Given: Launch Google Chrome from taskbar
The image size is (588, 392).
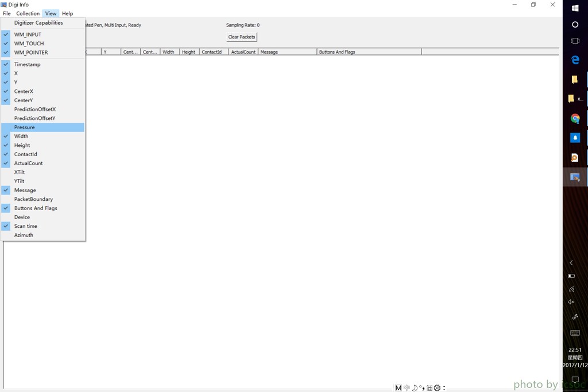Looking at the screenshot, I should 575,118.
